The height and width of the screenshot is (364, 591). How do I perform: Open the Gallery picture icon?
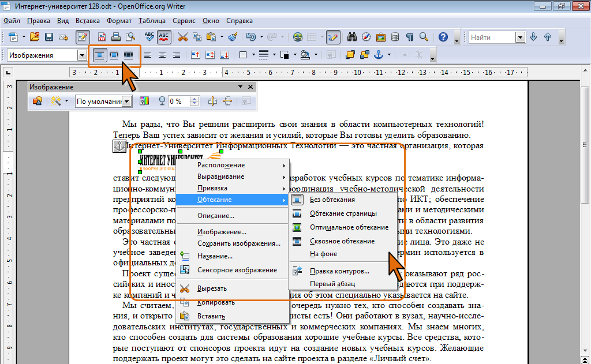click(381, 37)
